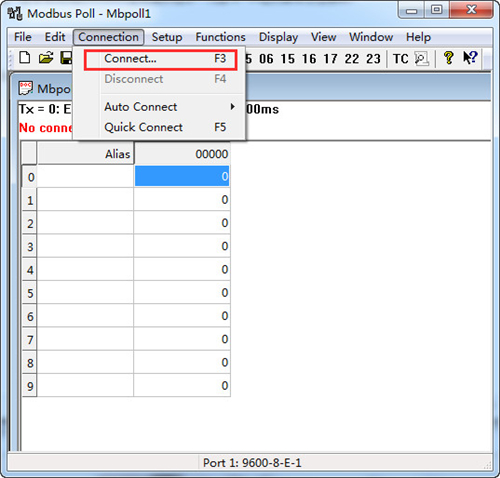Click the context help arrow-question icon

[x=470, y=58]
